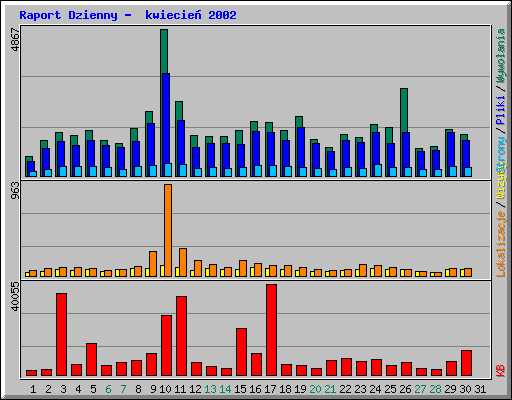
Task: Click the red KB bar for day 3
Action: [x=61, y=335]
